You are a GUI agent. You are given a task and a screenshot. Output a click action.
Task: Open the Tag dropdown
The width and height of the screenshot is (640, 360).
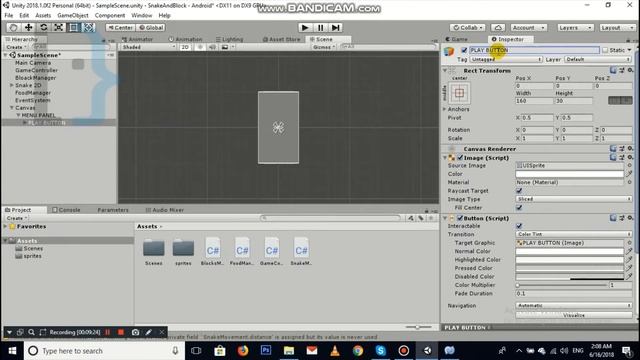(506, 60)
